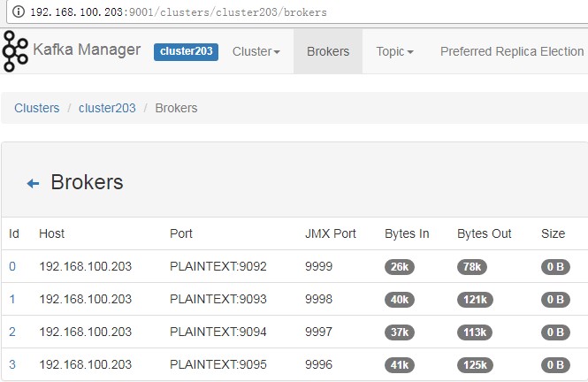The image size is (588, 382).
Task: Click the PLAINTEXT:9092 port cell
Action: [218, 266]
